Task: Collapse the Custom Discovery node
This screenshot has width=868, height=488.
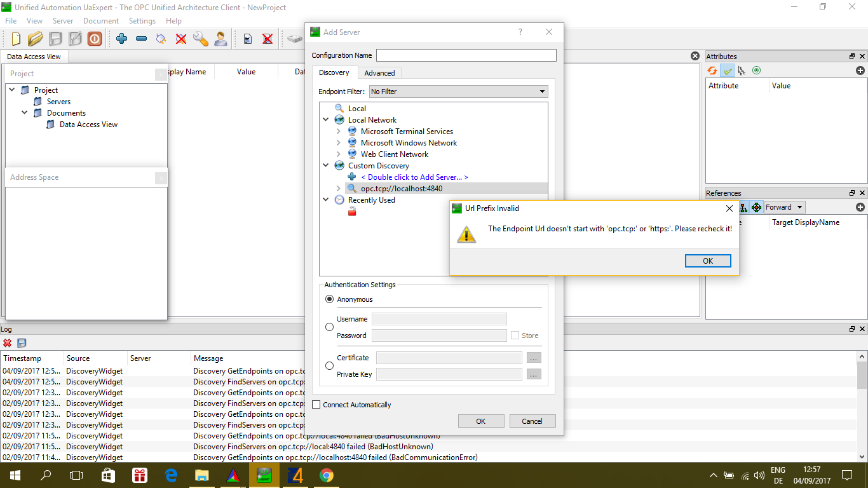Action: [x=326, y=166]
